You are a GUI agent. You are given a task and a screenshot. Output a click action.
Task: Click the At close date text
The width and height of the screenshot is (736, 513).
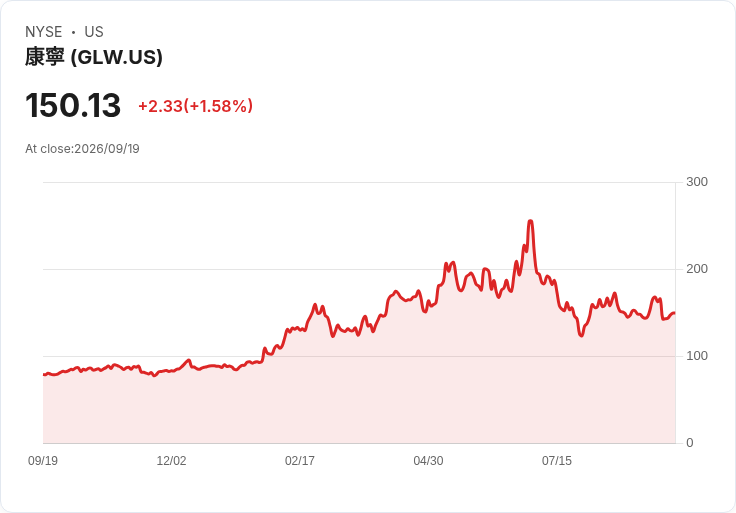tap(82, 149)
